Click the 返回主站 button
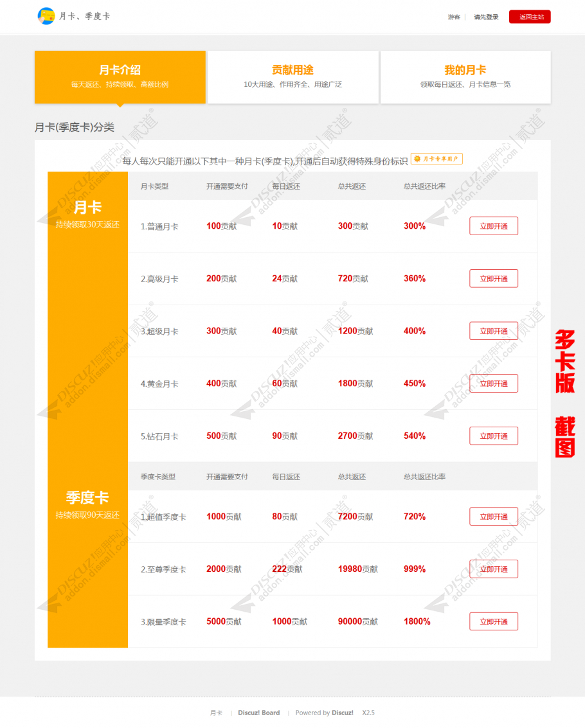 530,17
